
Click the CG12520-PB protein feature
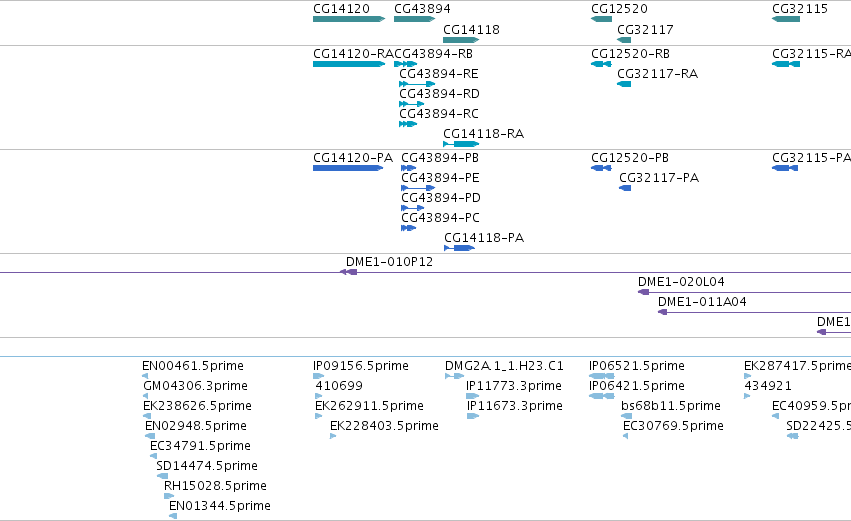tap(601, 168)
